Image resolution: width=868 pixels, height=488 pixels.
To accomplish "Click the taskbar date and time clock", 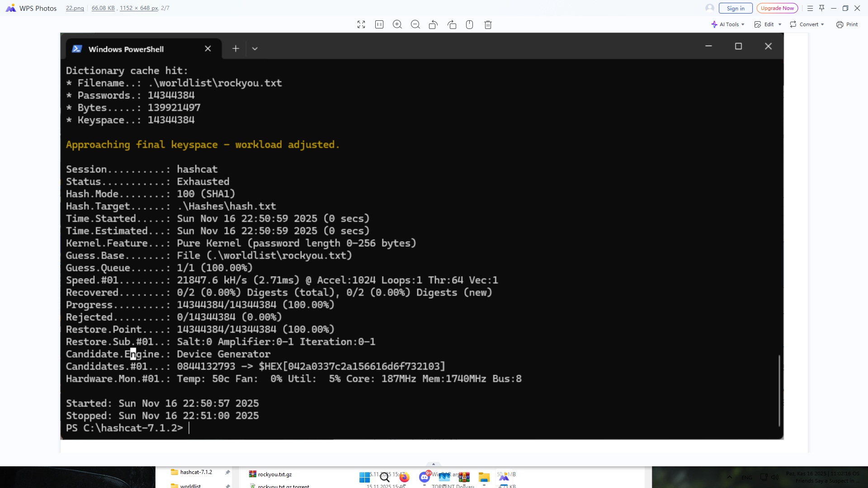I will 822,477.
